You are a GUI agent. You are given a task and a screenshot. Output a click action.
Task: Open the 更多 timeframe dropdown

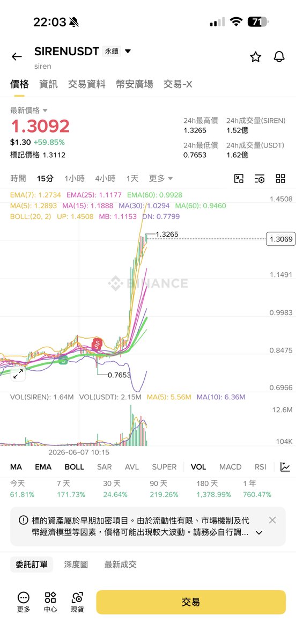pyautogui.click(x=161, y=178)
